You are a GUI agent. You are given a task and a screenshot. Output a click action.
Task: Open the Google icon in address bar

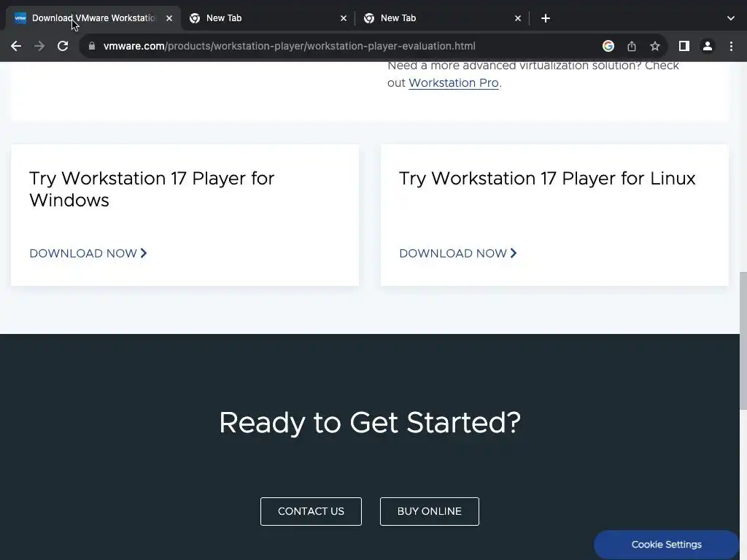tap(608, 46)
